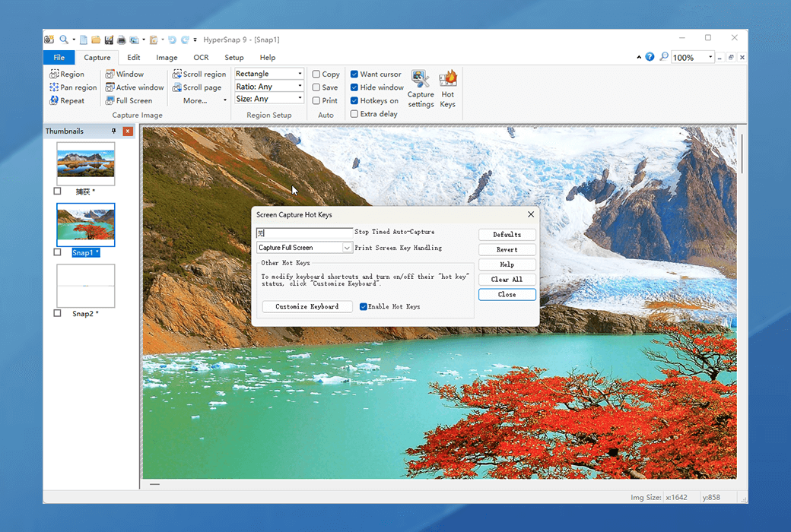Click the magnifier zoom icon in quick access toolbar

pos(64,40)
